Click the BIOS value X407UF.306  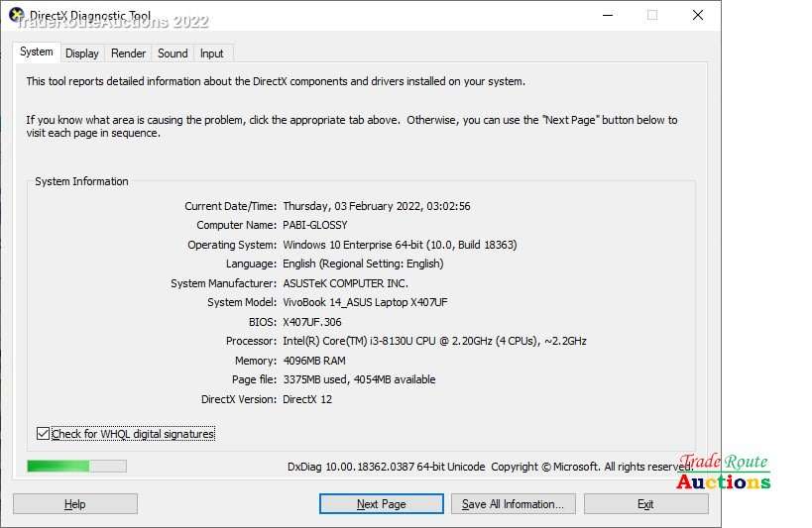(x=312, y=322)
